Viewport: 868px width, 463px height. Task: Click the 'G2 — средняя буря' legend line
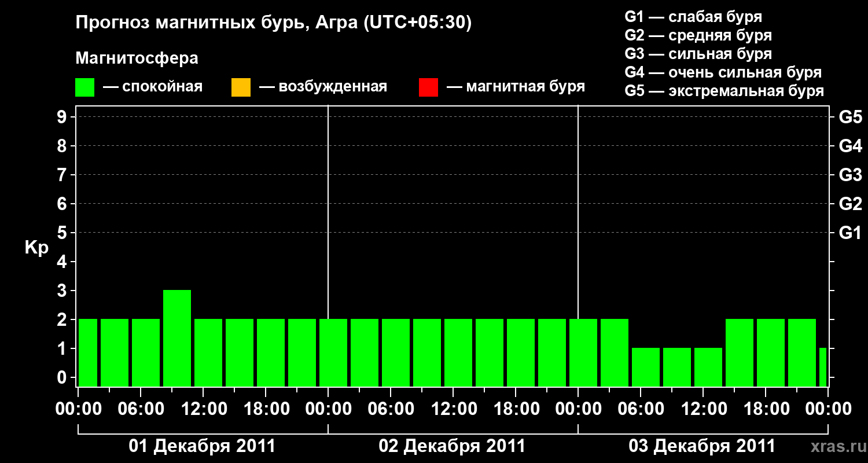pyautogui.click(x=698, y=35)
